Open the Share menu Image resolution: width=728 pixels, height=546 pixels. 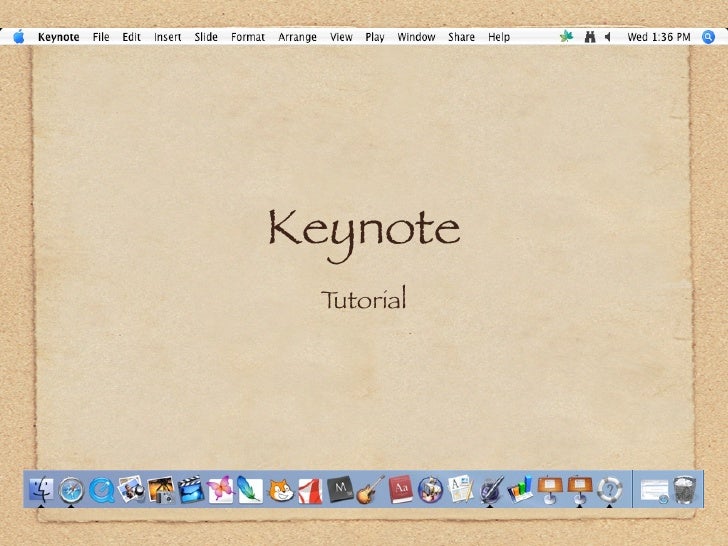461,37
